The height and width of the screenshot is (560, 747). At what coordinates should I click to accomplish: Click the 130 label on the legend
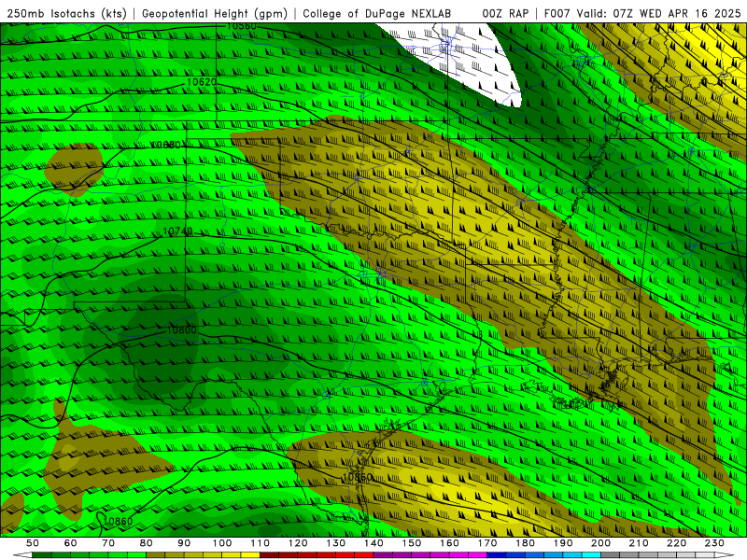(x=336, y=543)
